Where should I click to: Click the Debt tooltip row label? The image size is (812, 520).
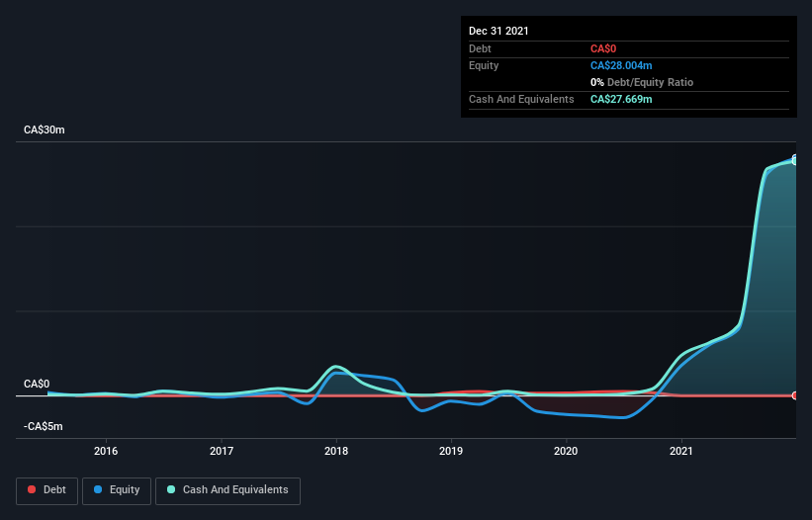480,48
